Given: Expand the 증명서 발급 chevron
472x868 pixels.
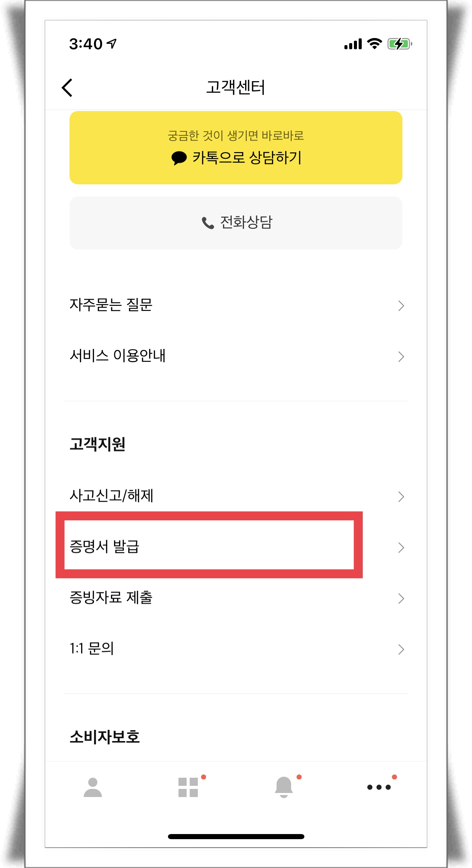Looking at the screenshot, I should [401, 548].
